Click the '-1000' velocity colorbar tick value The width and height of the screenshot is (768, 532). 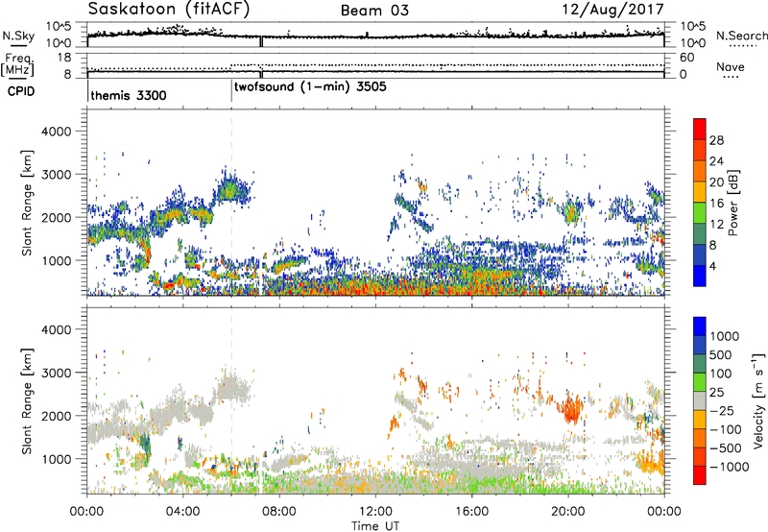[x=729, y=467]
